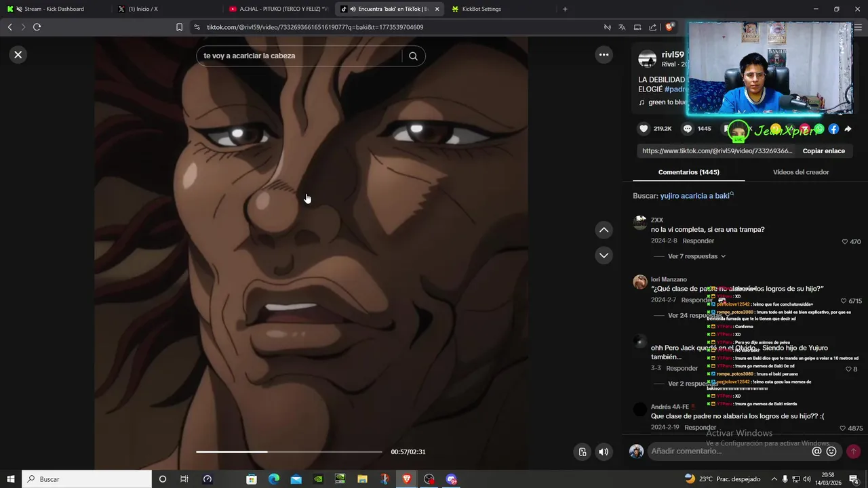Toggle the auto-scroll icon beside the volume
This screenshot has height=488, width=868.
582,452
